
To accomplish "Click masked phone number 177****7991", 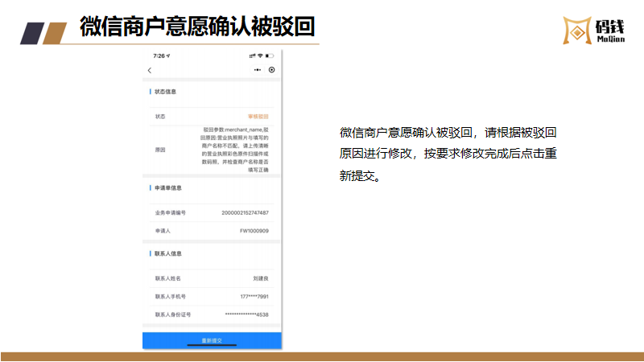I will click(254, 296).
